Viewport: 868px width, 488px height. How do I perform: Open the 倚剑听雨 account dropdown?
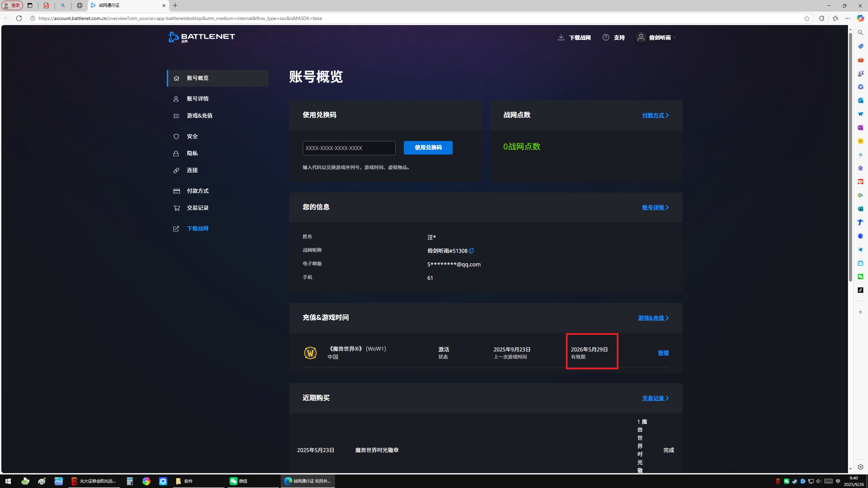point(655,37)
